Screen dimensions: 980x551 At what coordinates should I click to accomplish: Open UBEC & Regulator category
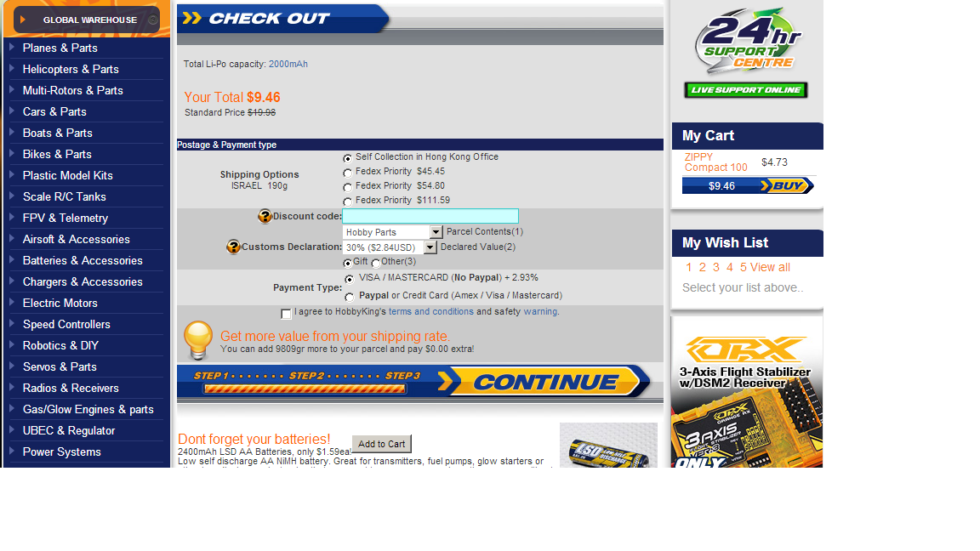pos(69,430)
